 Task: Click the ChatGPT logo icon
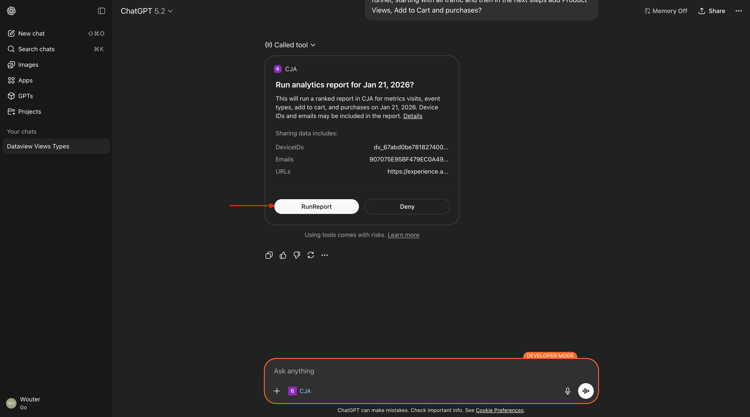(x=11, y=11)
